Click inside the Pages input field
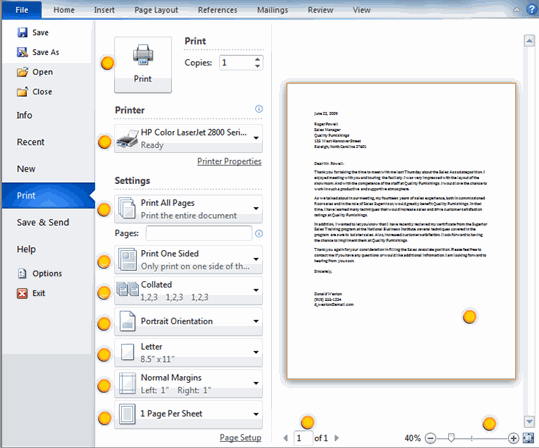 (x=199, y=233)
